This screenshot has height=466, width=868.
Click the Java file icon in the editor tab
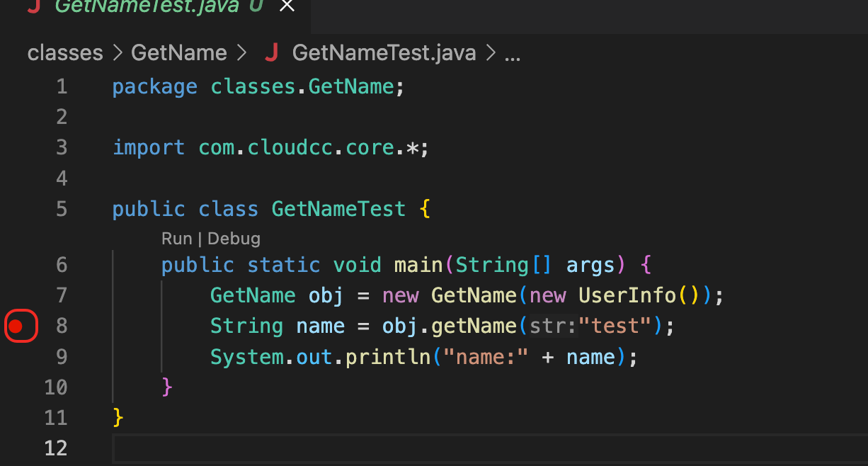click(x=33, y=6)
